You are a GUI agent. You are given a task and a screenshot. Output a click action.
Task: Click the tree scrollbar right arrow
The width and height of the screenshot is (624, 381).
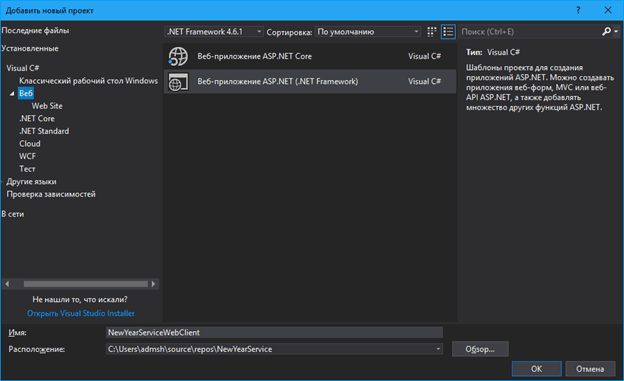coord(153,284)
